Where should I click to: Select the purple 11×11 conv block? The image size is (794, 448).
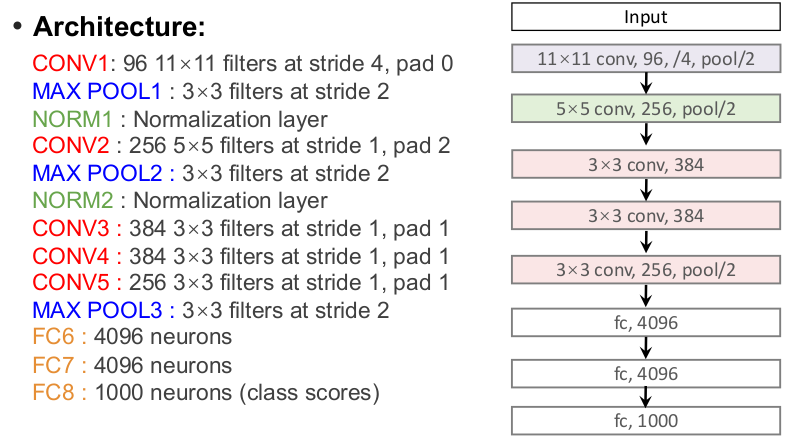click(645, 58)
